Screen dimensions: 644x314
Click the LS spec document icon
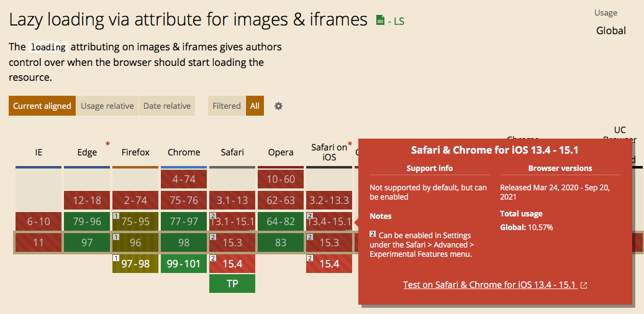380,20
